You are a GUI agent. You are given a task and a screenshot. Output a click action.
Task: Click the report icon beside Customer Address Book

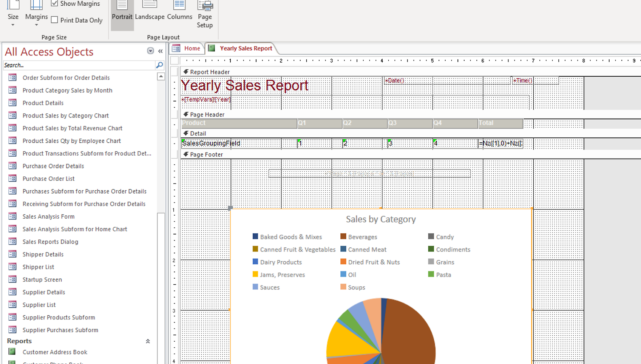tap(12, 352)
